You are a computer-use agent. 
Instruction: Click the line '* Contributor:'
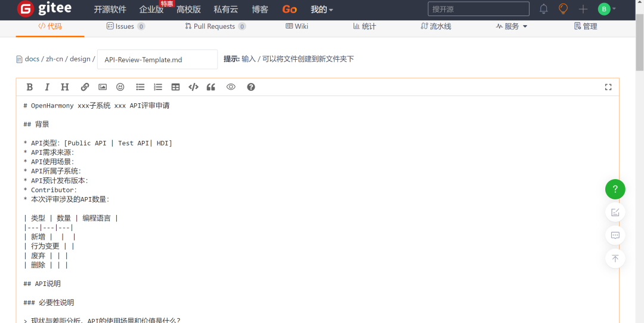click(x=50, y=190)
